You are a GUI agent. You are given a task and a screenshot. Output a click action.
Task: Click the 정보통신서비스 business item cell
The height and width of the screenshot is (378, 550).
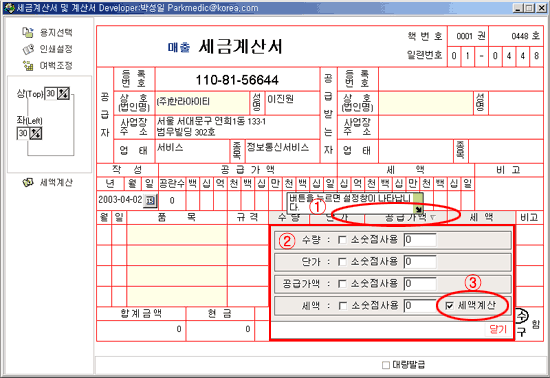click(282, 151)
